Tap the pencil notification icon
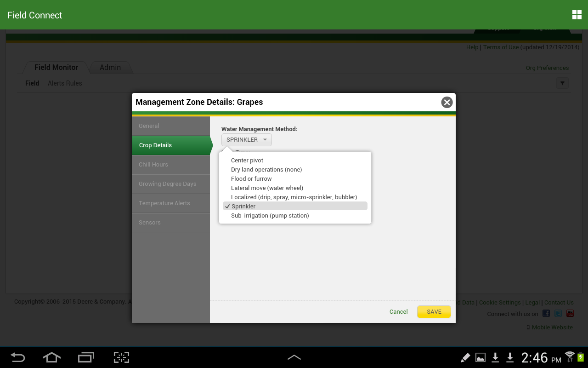 point(465,357)
